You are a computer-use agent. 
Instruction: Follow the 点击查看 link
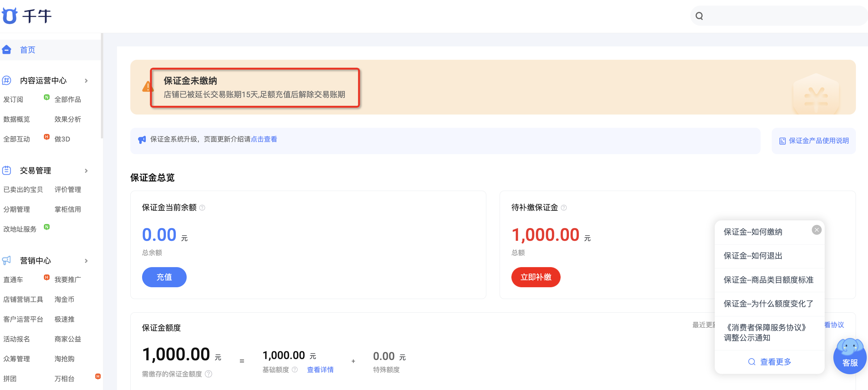[x=264, y=139]
